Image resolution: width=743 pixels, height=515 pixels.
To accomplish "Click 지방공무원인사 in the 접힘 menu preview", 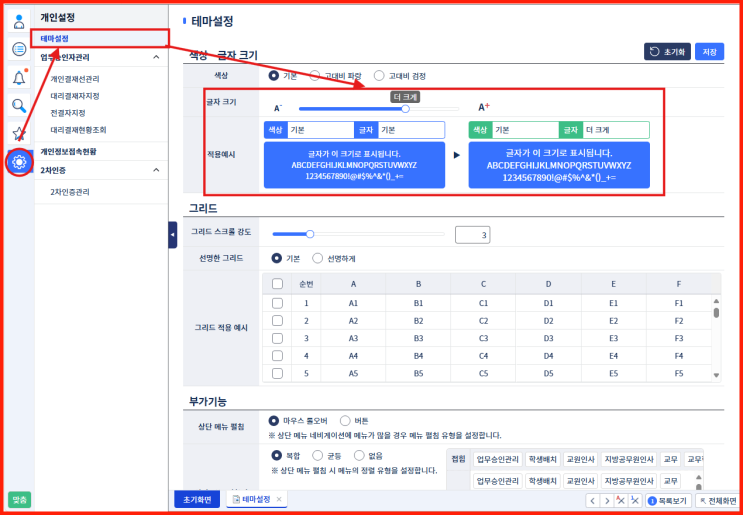I will click(629, 459).
